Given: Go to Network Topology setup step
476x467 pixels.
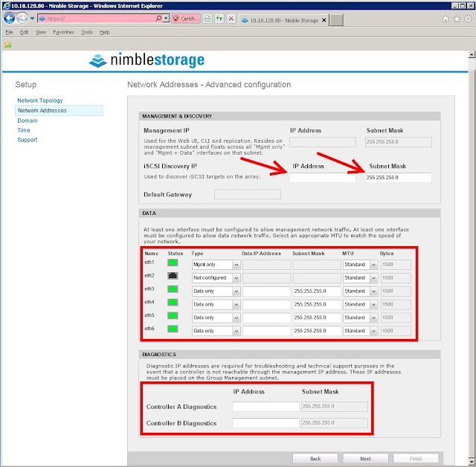Looking at the screenshot, I should [39, 100].
